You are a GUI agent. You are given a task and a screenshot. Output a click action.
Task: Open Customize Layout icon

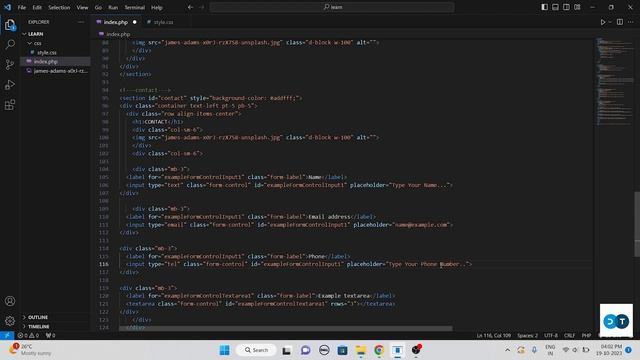tap(577, 7)
